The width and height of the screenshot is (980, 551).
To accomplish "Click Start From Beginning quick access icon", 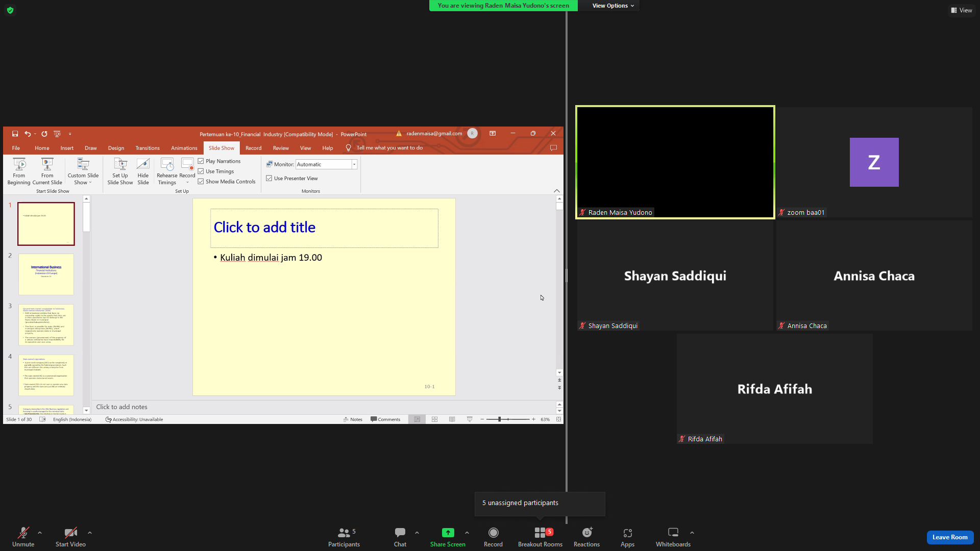I will pos(57,134).
